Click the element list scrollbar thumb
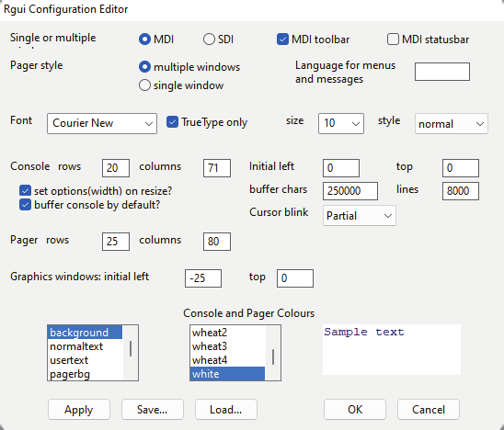This screenshot has width=504, height=430. tap(131, 349)
